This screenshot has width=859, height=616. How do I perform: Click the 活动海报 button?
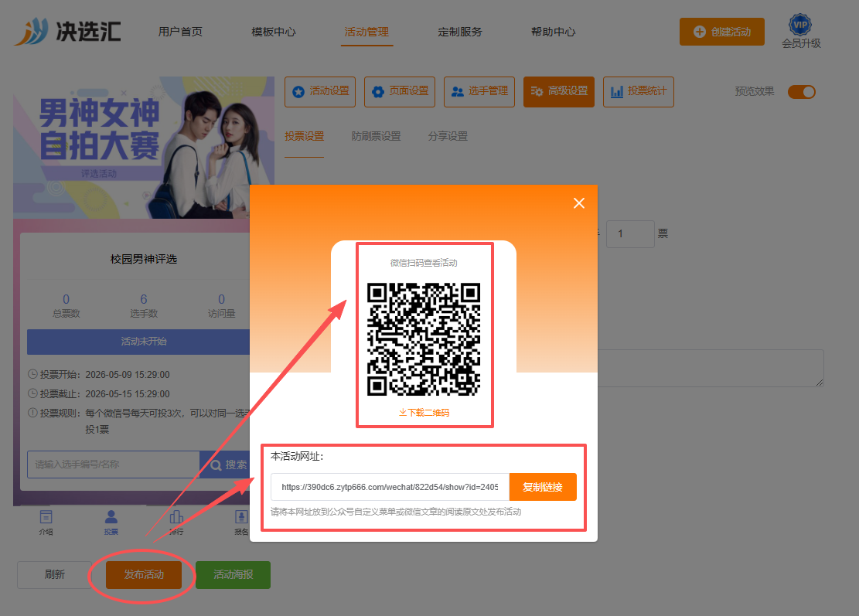[x=233, y=574]
